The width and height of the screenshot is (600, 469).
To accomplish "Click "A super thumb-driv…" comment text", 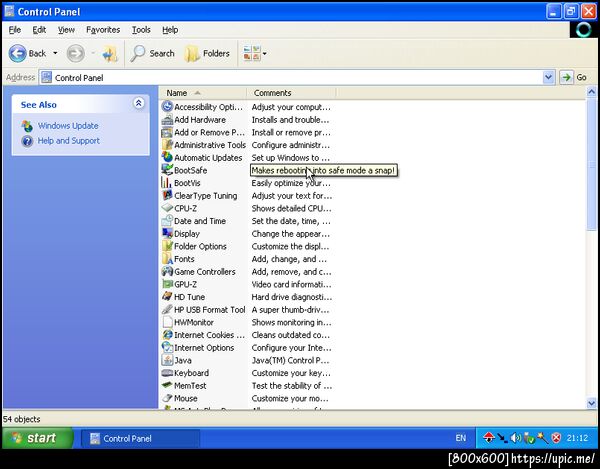I will point(290,309).
